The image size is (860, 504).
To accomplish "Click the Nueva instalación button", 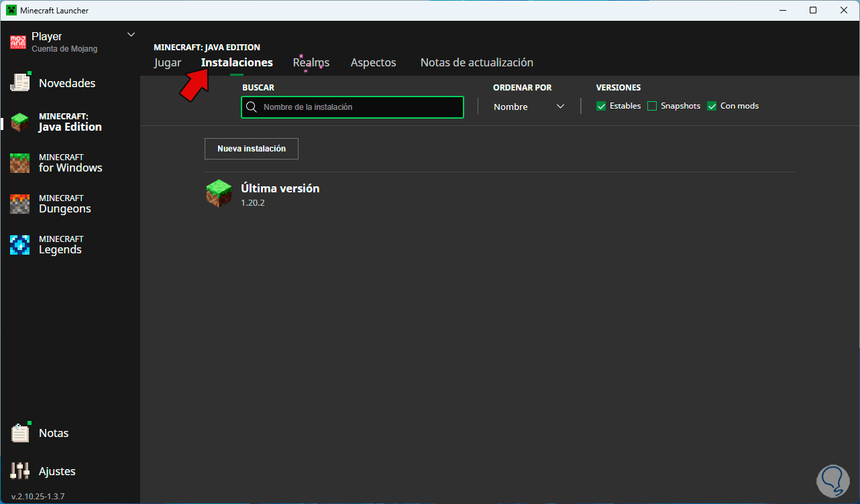I will coord(252,149).
